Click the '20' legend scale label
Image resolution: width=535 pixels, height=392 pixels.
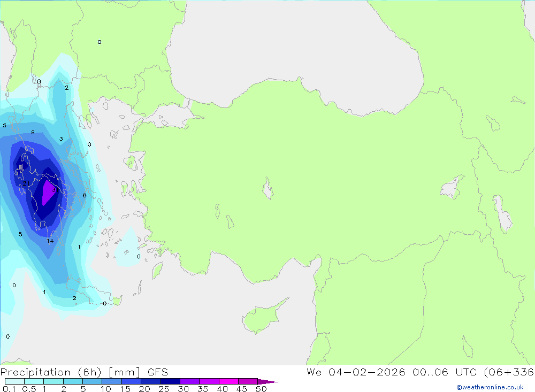[x=144, y=389]
